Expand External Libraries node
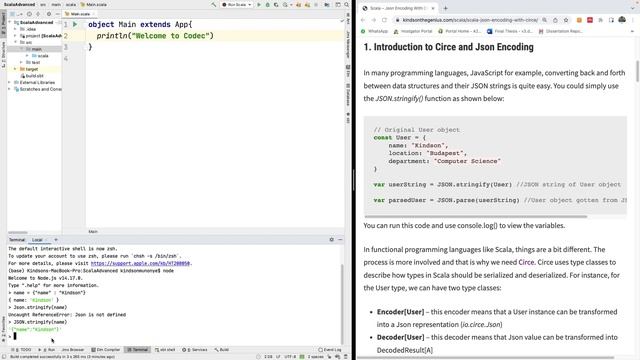 click(10, 82)
